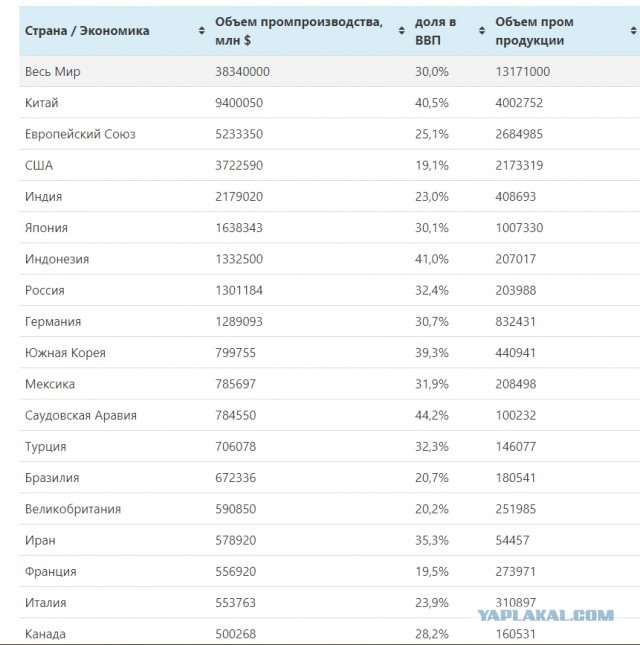Click Russia production value 1301184
Screen dimensions: 640x645
[239, 290]
